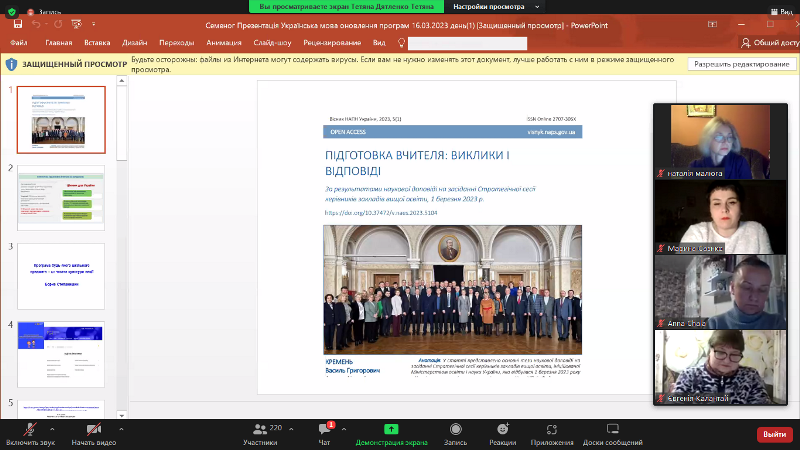Start recording with the Запись icon

coord(455,428)
